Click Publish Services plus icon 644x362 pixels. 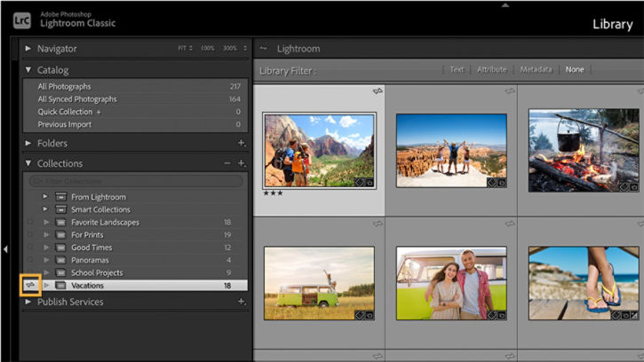tap(241, 302)
